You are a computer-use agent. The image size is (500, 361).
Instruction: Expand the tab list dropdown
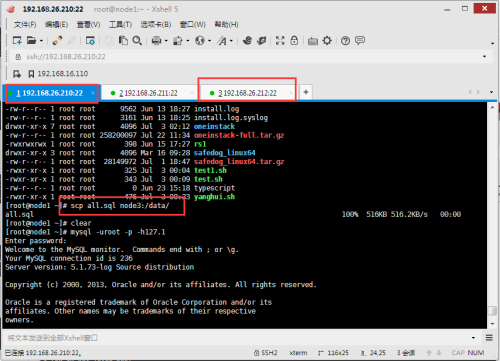tap(491, 92)
